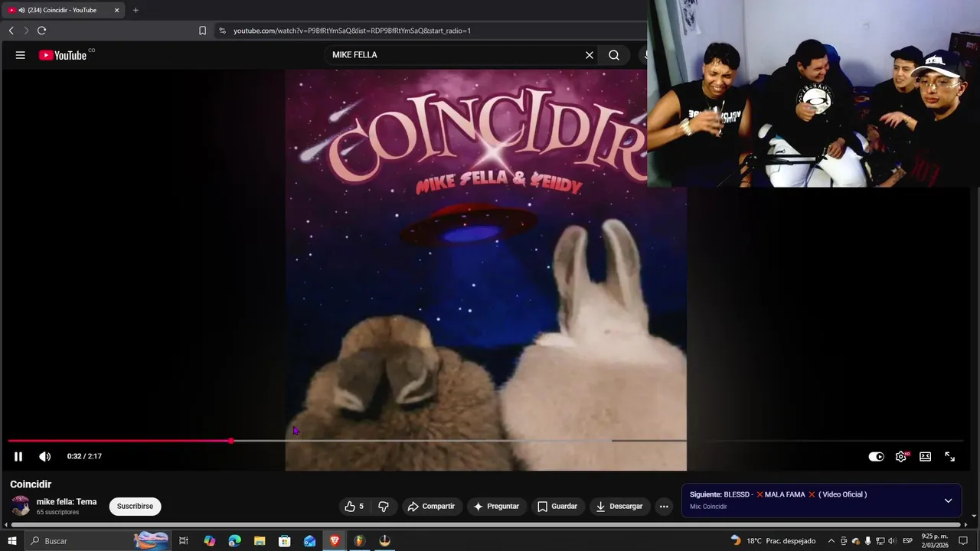Open the player settings gear
Screen dimensions: 980x551
click(901, 457)
